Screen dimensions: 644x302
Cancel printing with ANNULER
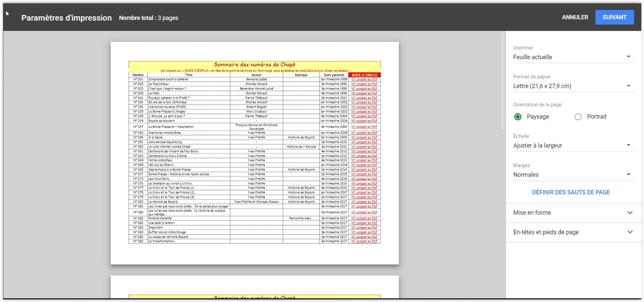click(575, 17)
